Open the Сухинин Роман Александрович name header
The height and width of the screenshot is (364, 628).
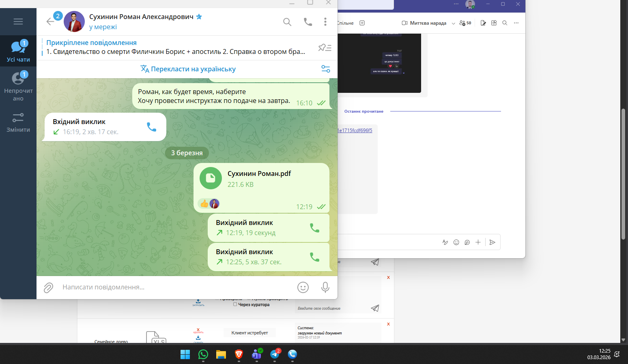[x=141, y=17]
